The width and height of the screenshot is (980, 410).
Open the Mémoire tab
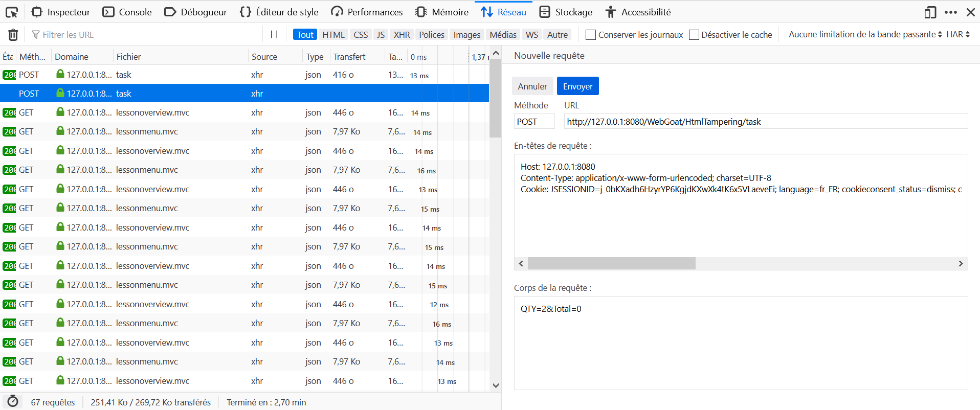[442, 12]
